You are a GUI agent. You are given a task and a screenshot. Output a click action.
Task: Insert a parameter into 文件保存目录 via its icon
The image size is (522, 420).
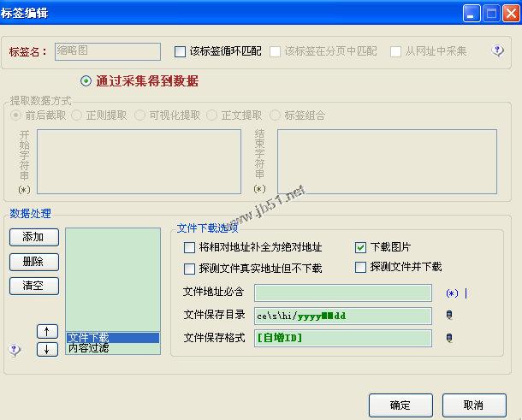point(449,315)
